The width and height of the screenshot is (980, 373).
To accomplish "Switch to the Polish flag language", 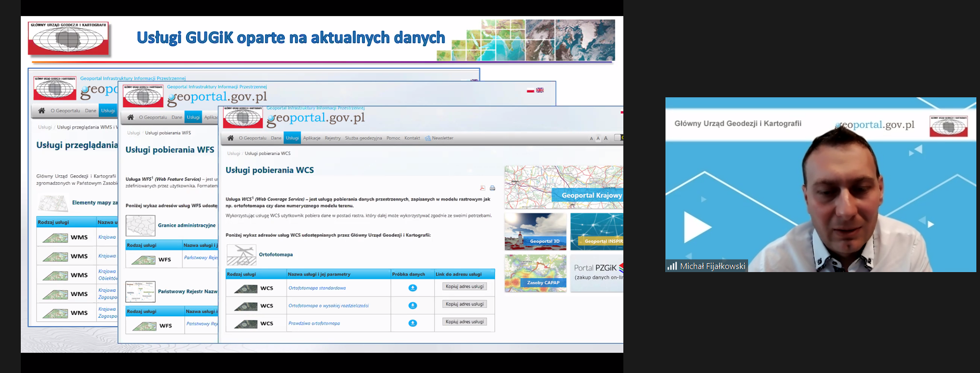I will [530, 90].
